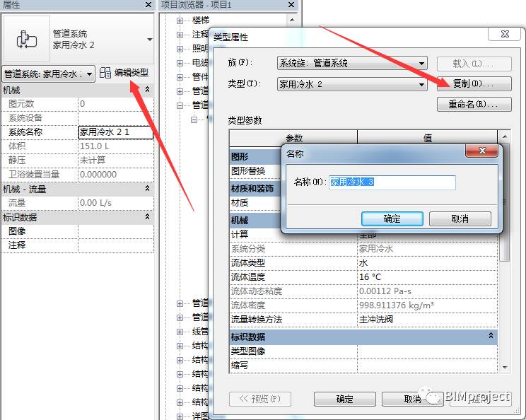
Task: Open the type selector dropdown arrow in Properties
Action: (x=150, y=40)
